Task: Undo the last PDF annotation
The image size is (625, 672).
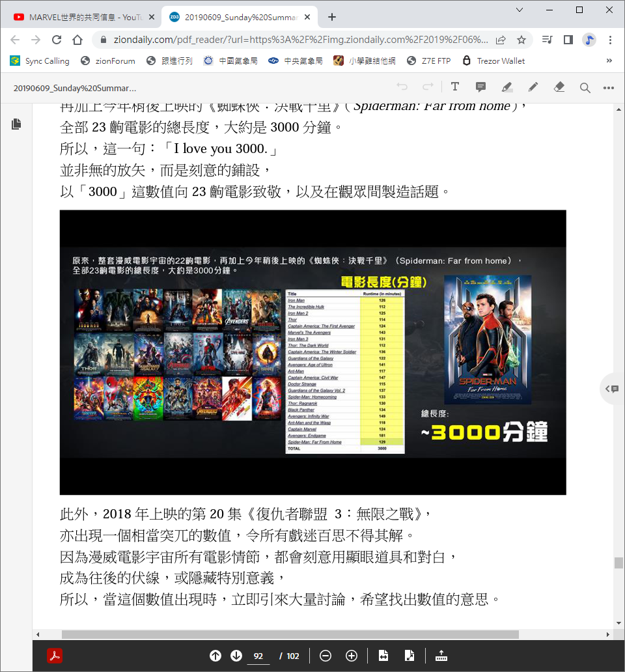Action: click(x=402, y=87)
